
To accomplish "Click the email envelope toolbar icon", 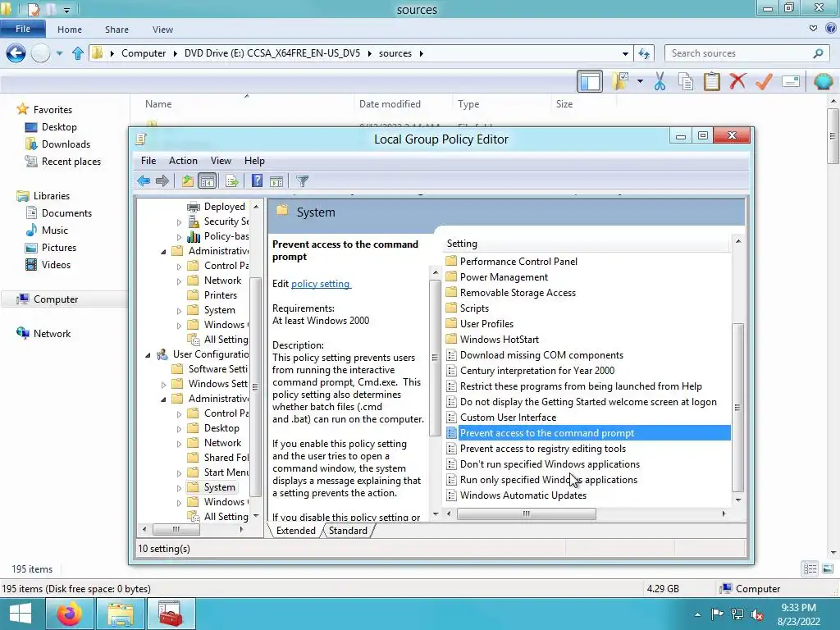I will click(x=791, y=81).
